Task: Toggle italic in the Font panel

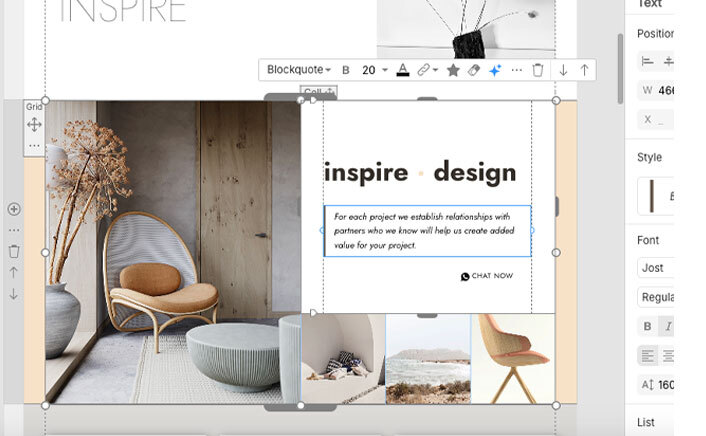Action: pyautogui.click(x=667, y=326)
